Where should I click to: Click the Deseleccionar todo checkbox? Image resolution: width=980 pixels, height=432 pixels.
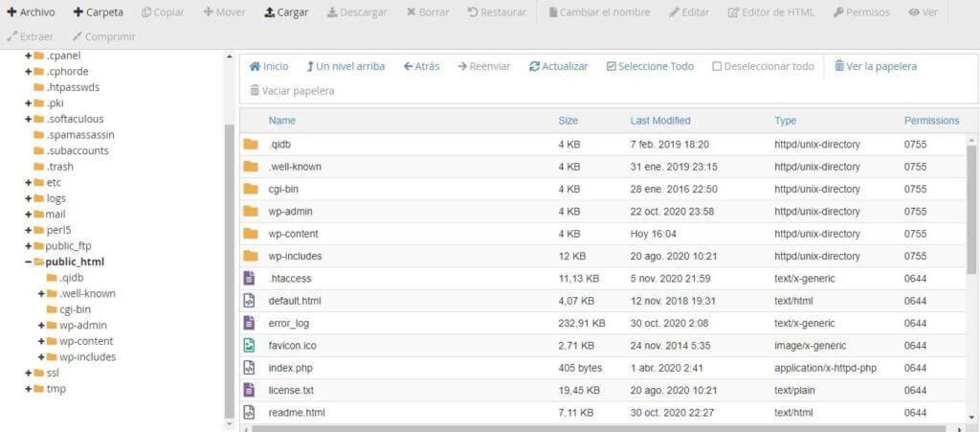[x=717, y=66]
